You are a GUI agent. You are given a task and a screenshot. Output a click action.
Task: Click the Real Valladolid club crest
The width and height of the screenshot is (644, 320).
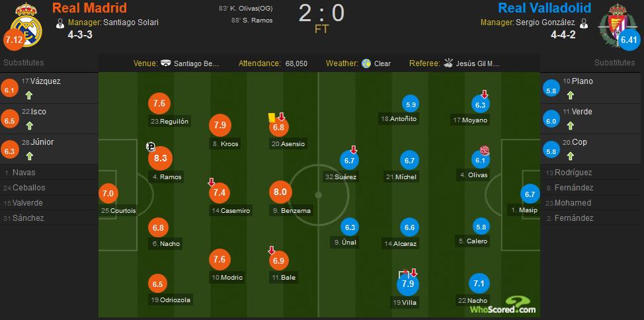[616, 24]
